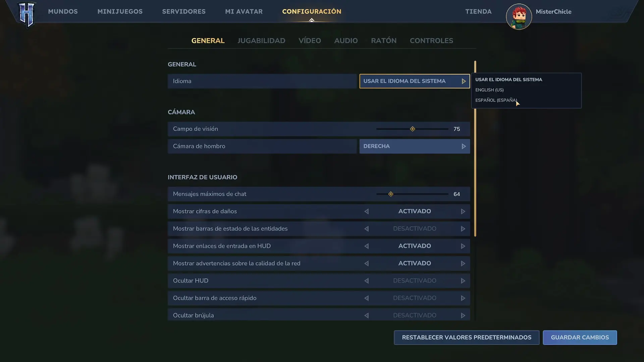The width and height of the screenshot is (644, 362).
Task: Toggle Mostrar advertencias sobre calidad de red value
Action: (x=415, y=263)
